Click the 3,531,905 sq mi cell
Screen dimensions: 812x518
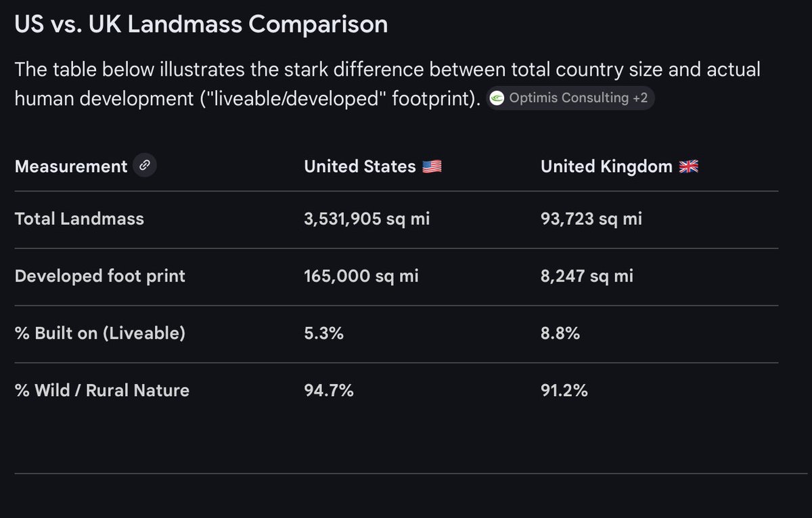367,219
